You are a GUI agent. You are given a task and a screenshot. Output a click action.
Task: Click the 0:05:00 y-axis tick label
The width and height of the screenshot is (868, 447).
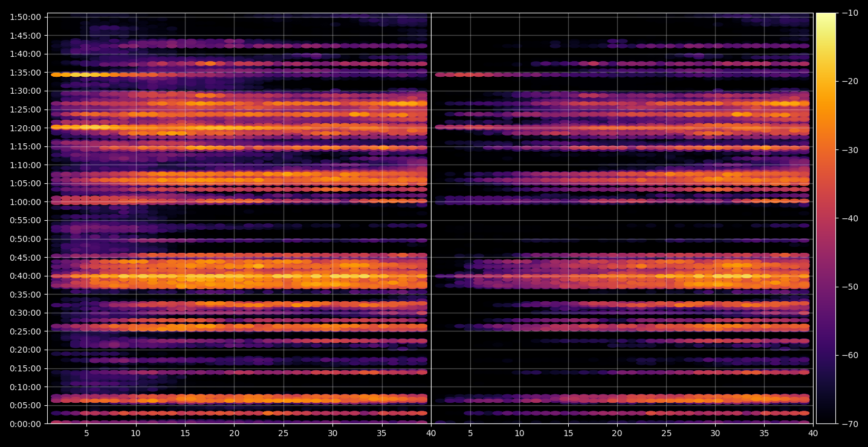coord(26,405)
